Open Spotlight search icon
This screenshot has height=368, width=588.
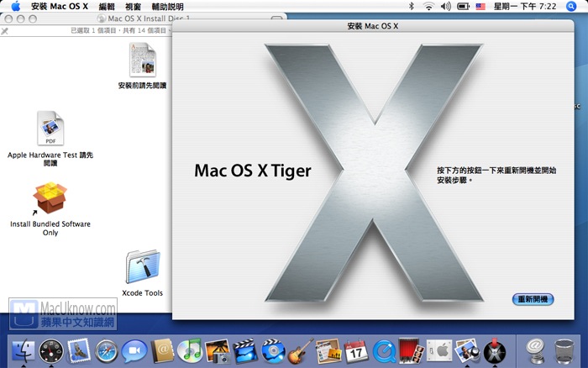[x=571, y=6]
